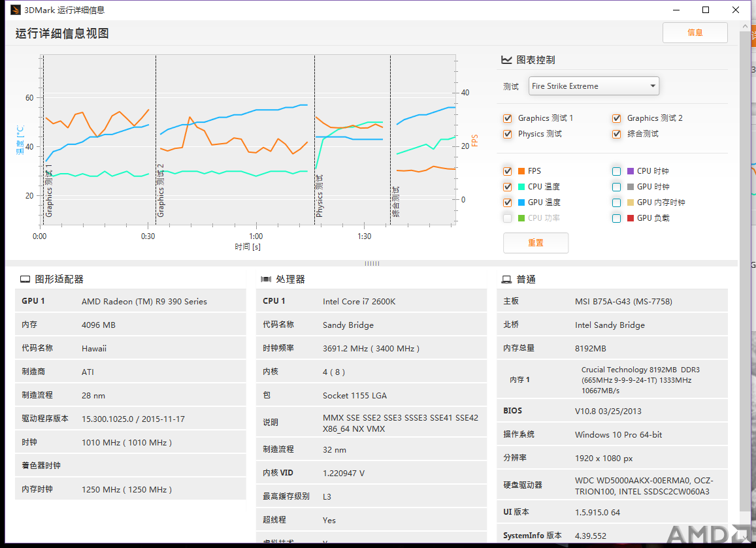Click the 综合测试 chart marker line
Viewport: 756px width, 548px height.
point(391,140)
